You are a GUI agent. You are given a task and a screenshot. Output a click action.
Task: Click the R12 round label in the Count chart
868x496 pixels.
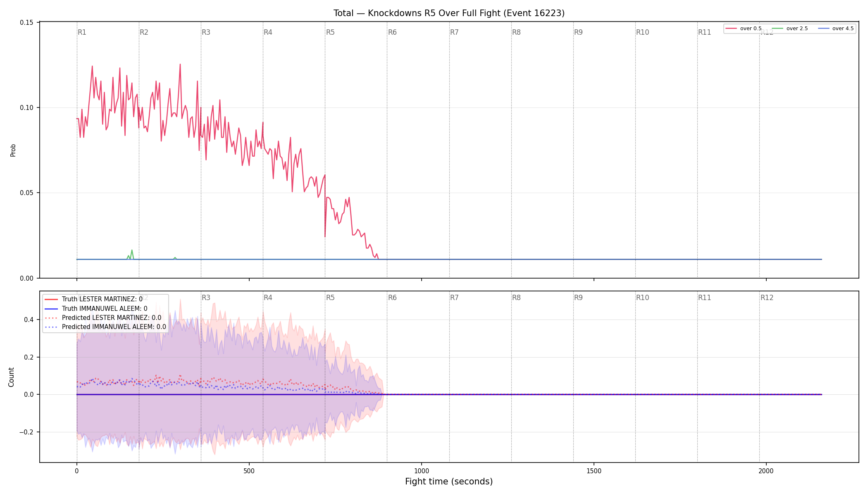tap(767, 298)
